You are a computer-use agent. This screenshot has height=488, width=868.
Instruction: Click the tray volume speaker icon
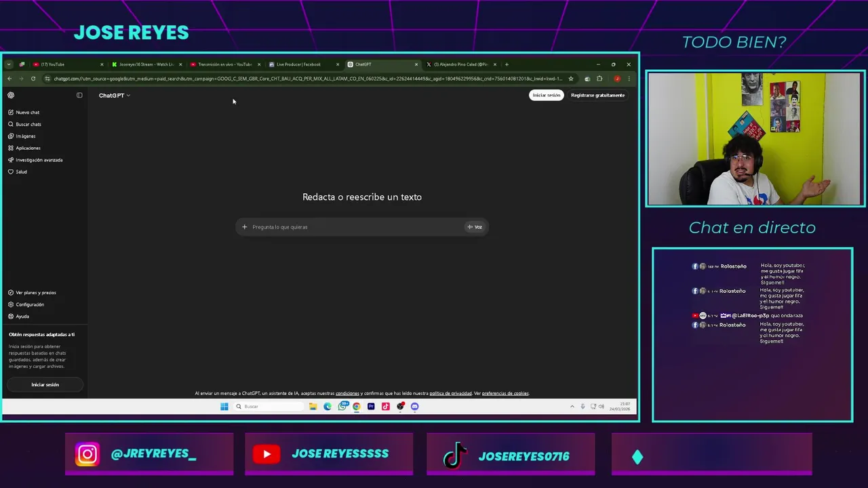pyautogui.click(x=601, y=407)
